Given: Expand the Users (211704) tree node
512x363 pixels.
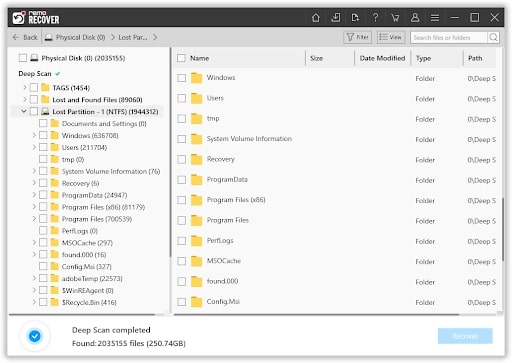Looking at the screenshot, I should click(x=34, y=147).
